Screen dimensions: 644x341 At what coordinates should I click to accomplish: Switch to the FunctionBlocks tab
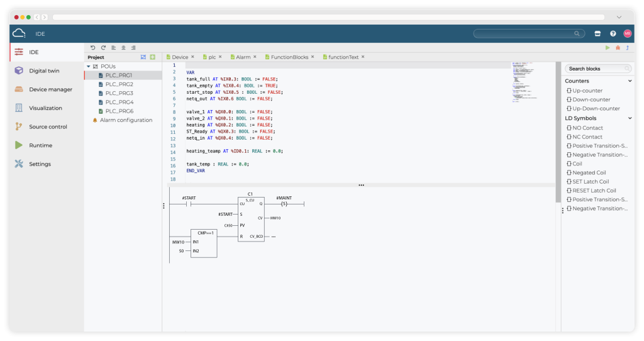(289, 57)
